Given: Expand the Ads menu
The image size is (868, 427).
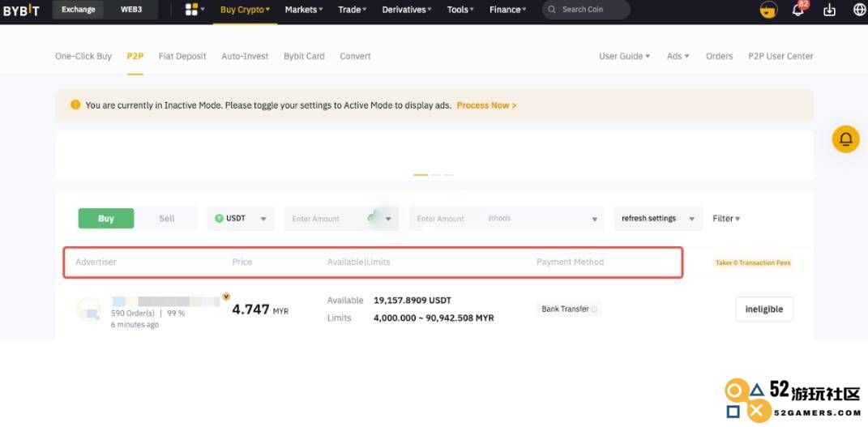Looking at the screenshot, I should pos(678,56).
